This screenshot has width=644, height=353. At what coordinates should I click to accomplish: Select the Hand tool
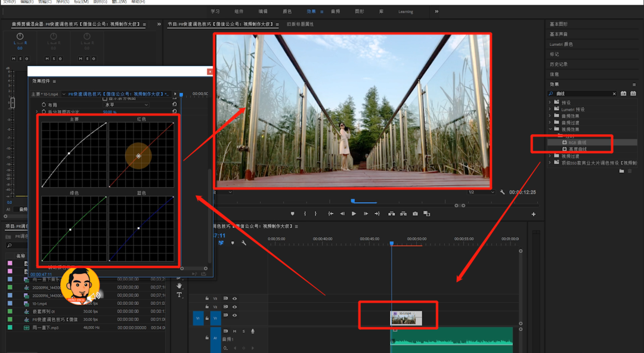pyautogui.click(x=179, y=286)
